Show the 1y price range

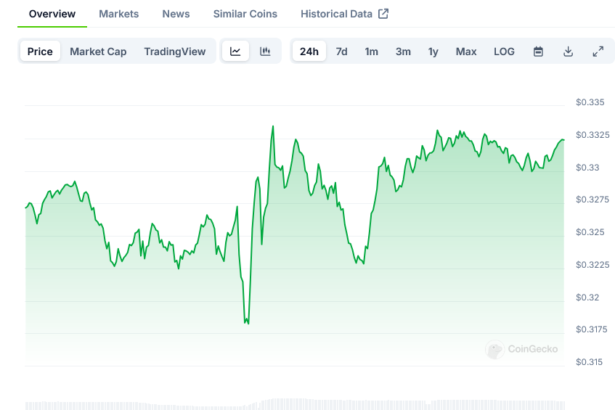(x=433, y=51)
